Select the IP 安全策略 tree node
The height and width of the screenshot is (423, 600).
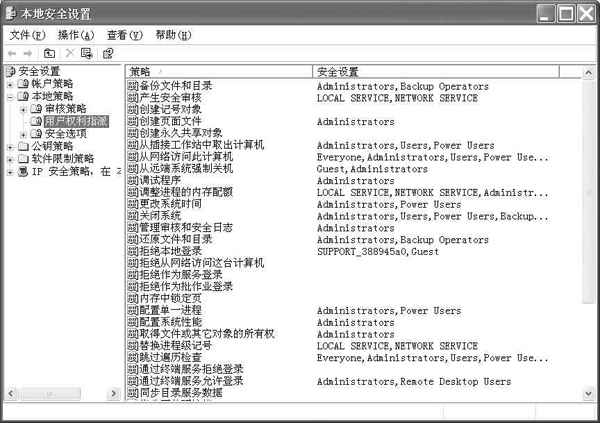[77, 172]
